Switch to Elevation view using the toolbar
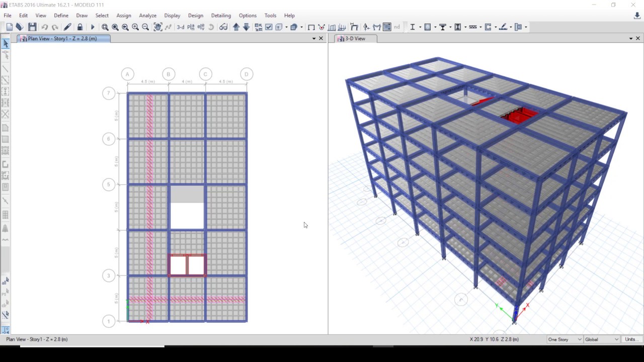The width and height of the screenshot is (644, 362). [201, 27]
